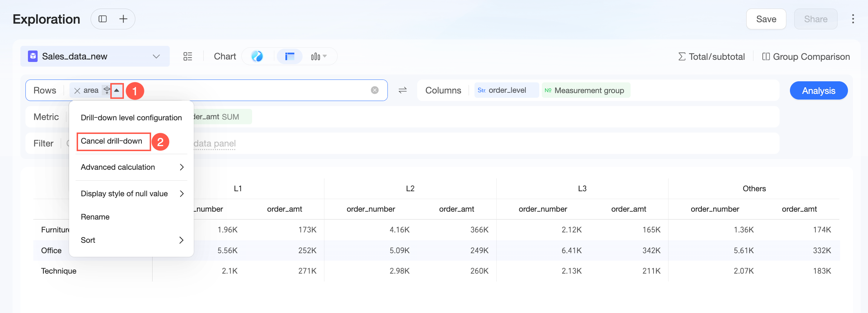
Task: Open the bar chart type dropdown
Action: (x=319, y=56)
